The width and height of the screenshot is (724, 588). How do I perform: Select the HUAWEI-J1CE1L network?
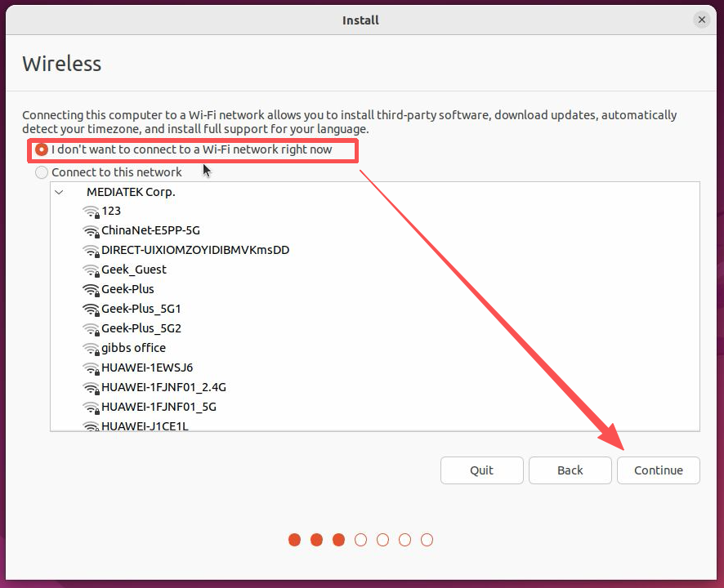pyautogui.click(x=145, y=425)
